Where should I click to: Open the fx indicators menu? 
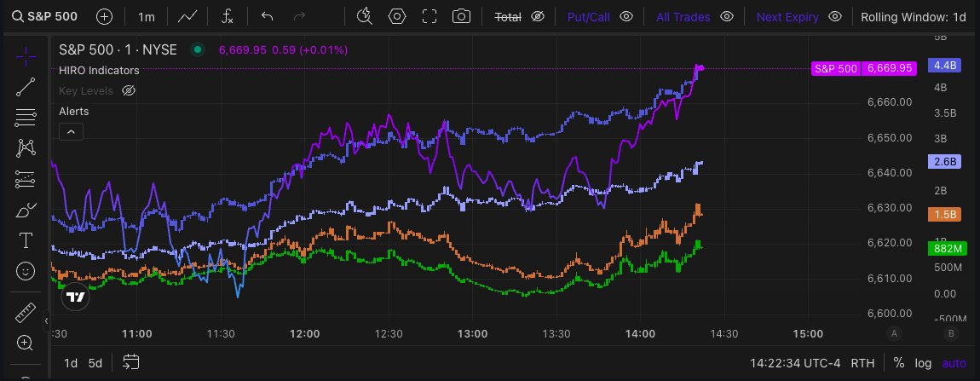(x=228, y=17)
